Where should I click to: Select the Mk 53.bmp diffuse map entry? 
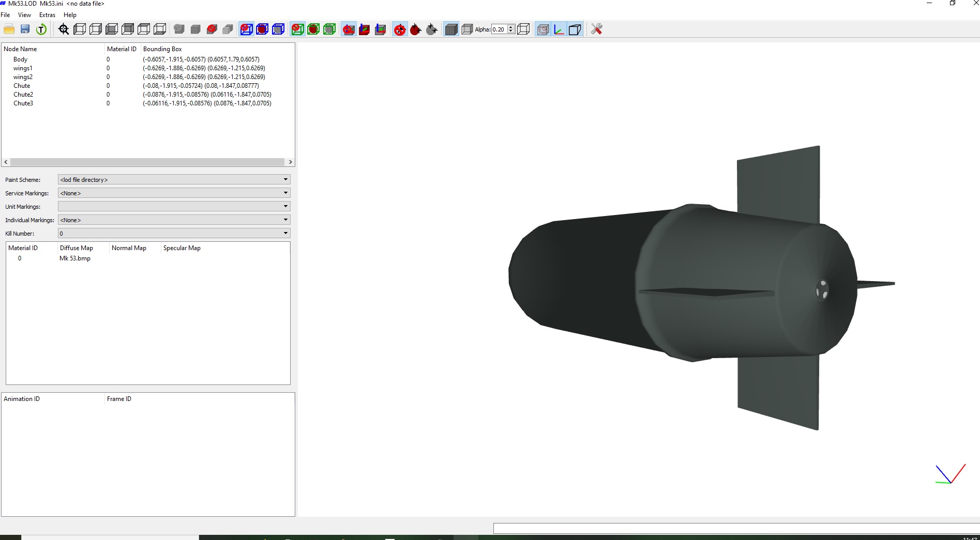pyautogui.click(x=75, y=258)
